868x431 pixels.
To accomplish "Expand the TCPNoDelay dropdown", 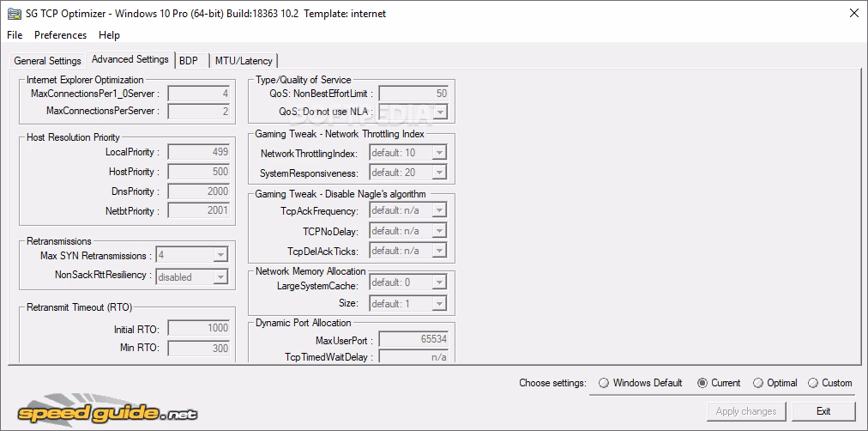I will click(408, 230).
